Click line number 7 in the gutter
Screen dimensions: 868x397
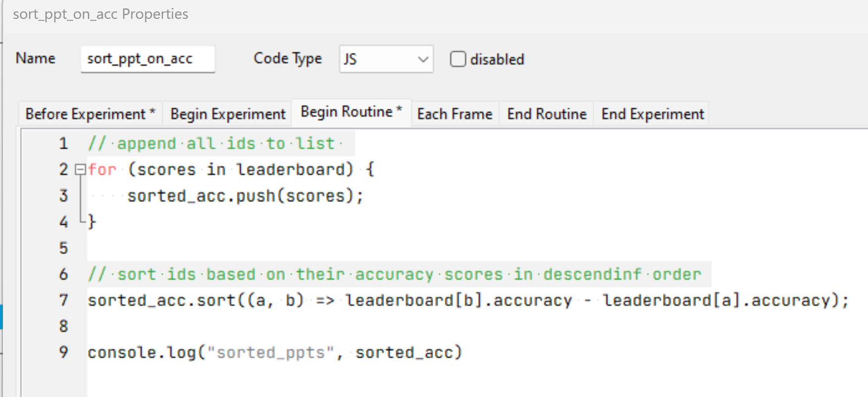click(63, 300)
